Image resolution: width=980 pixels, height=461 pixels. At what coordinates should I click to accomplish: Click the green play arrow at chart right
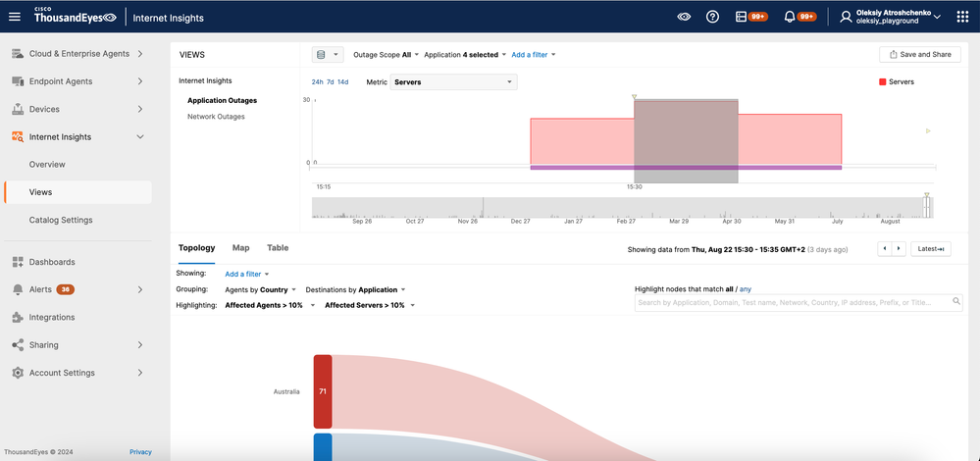click(x=928, y=131)
